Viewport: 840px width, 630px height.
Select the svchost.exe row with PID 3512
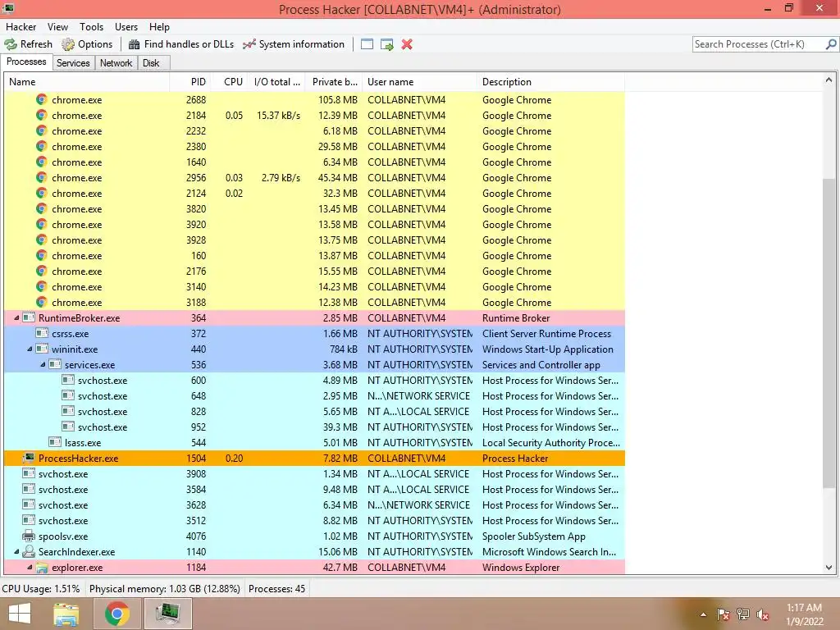click(x=314, y=521)
